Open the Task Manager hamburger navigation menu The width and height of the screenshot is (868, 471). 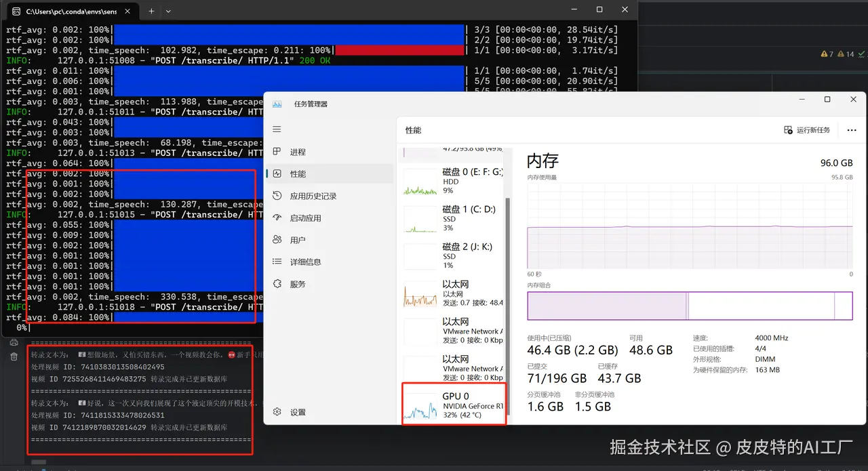[x=277, y=129]
